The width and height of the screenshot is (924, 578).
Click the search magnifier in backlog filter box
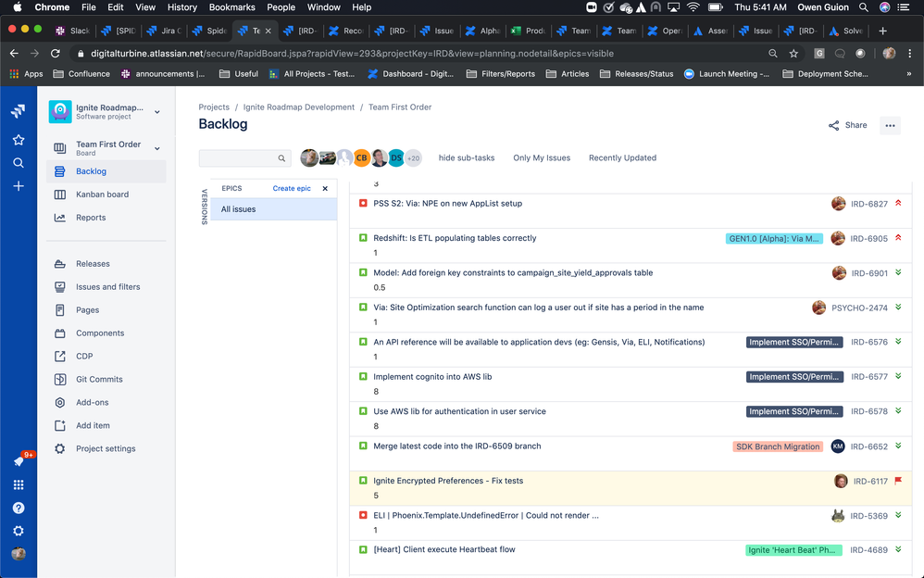coord(281,158)
